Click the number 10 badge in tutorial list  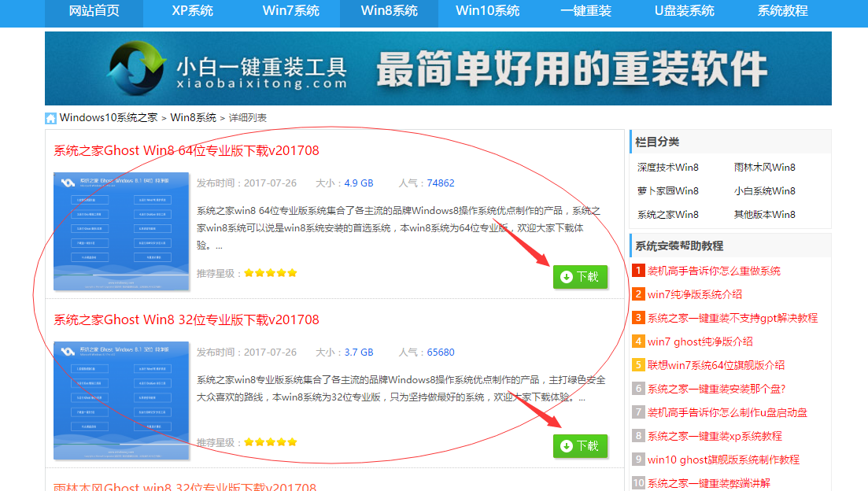pyautogui.click(x=637, y=482)
